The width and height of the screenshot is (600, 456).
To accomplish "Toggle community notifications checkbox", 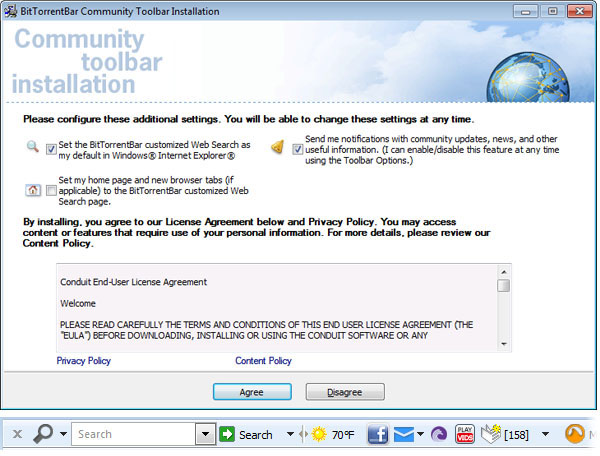I will click(x=298, y=149).
